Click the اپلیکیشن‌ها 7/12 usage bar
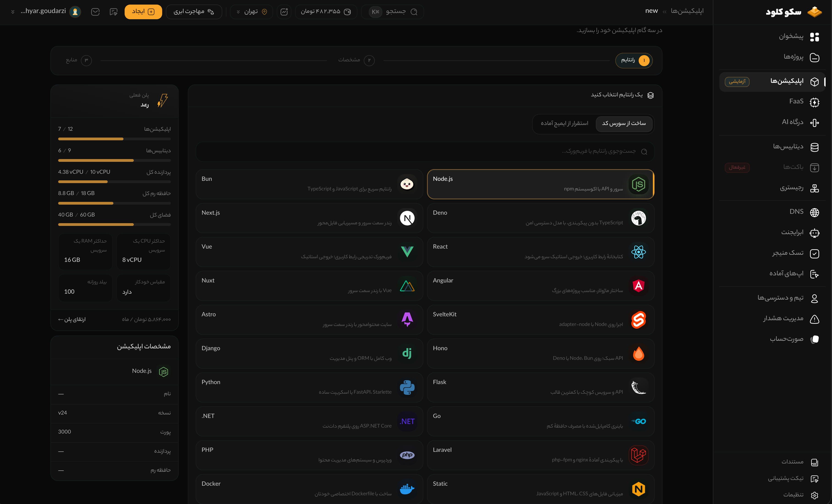This screenshot has height=504, width=832. [115, 139]
